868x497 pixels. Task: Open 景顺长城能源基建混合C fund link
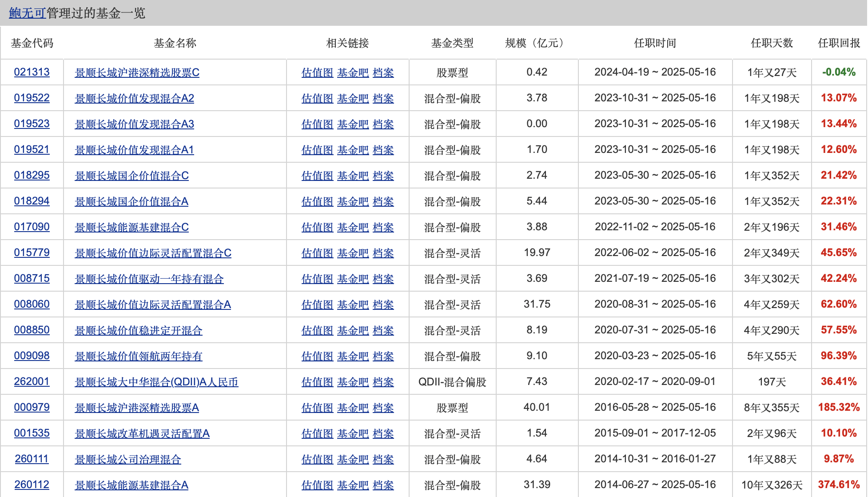132,227
